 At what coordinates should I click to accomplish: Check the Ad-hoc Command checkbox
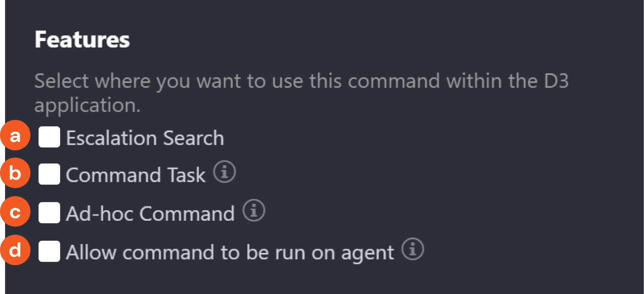pos(49,212)
